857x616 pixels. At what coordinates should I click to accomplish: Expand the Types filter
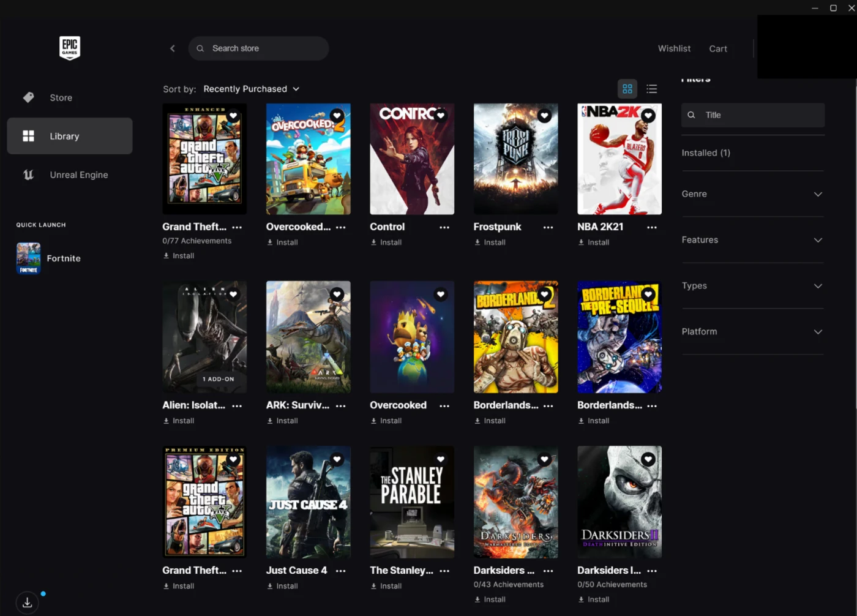752,286
